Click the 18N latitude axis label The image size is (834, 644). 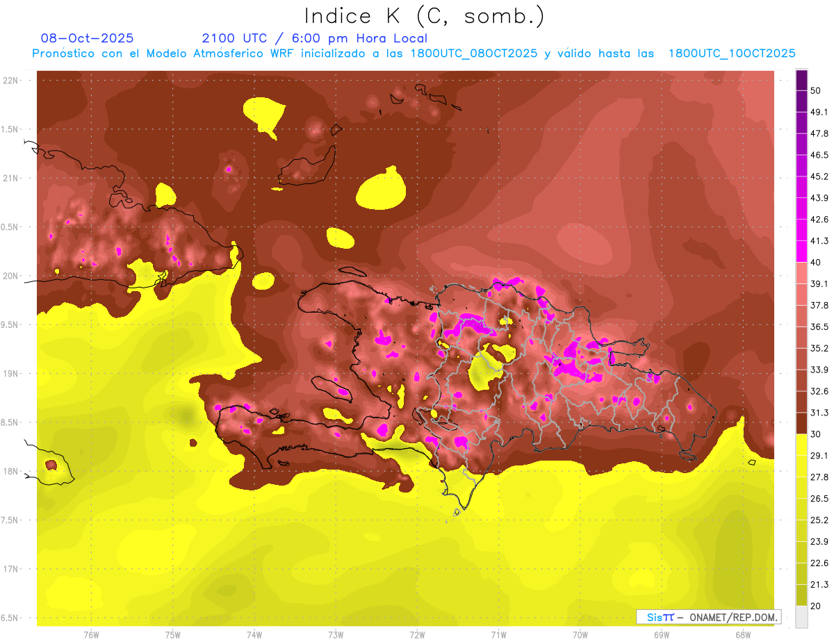coord(11,471)
